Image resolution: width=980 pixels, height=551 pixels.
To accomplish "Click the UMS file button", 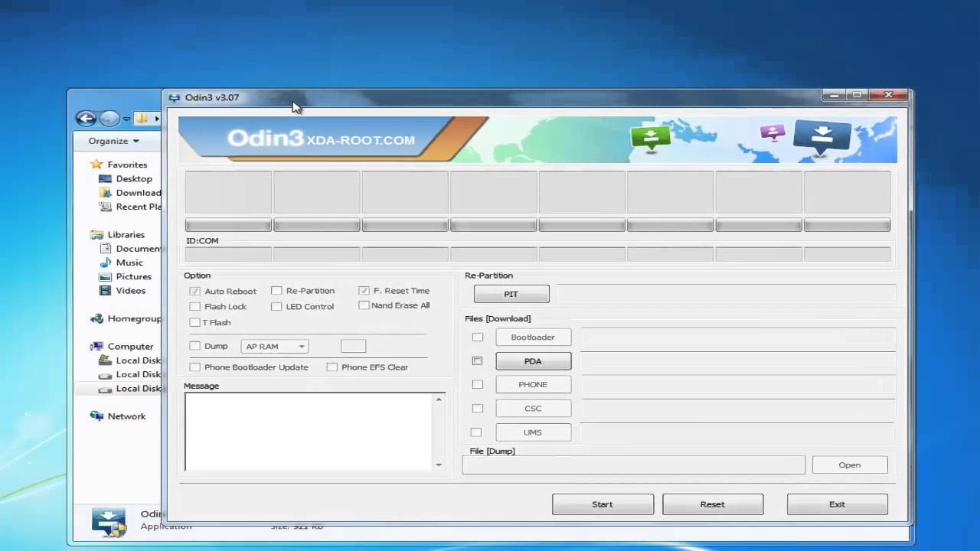I will coord(533,432).
